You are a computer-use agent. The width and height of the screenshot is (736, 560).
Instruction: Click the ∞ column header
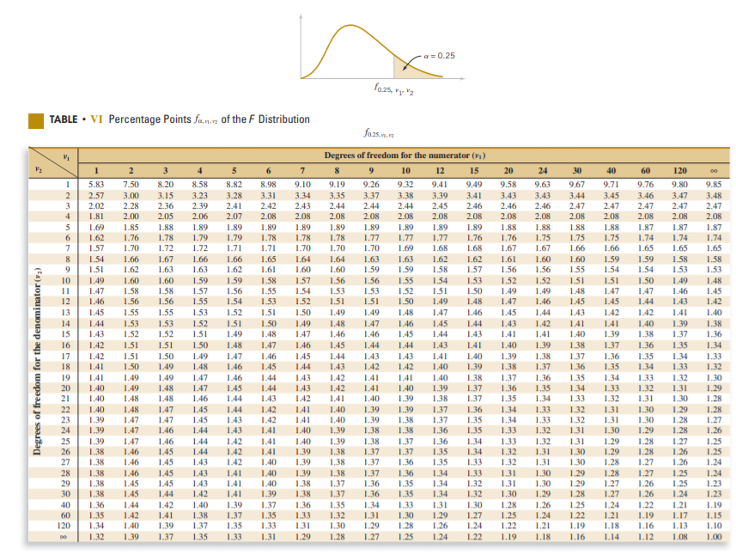(714, 170)
